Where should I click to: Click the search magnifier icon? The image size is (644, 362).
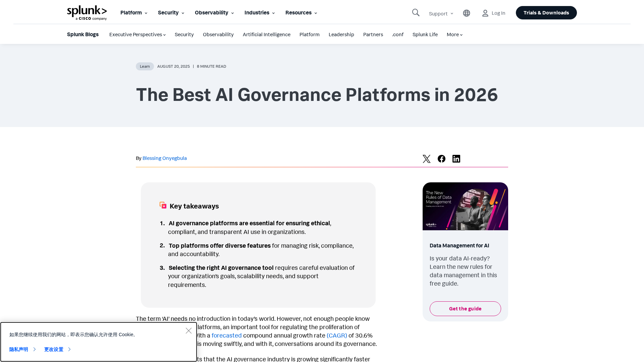416,13
